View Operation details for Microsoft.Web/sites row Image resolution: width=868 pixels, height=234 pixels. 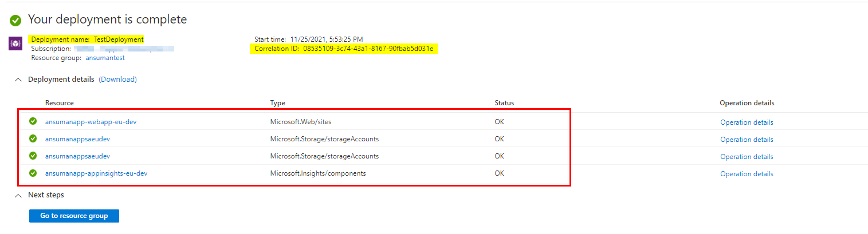pos(747,122)
